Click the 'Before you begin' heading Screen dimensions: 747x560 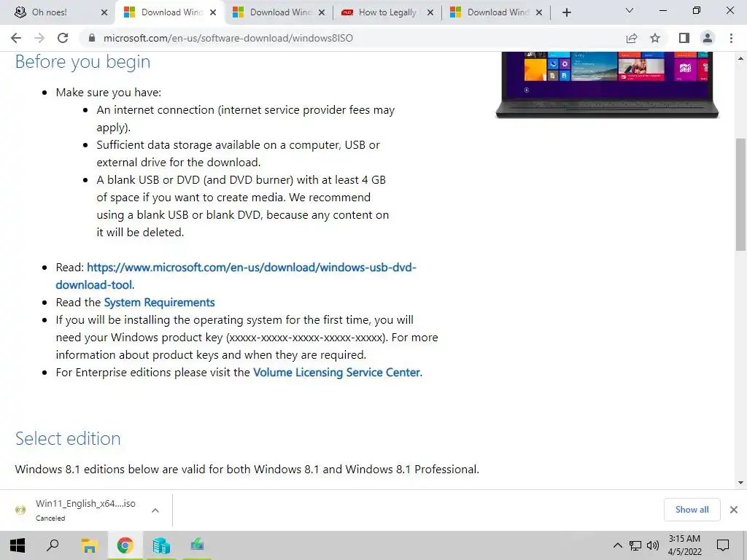click(83, 62)
